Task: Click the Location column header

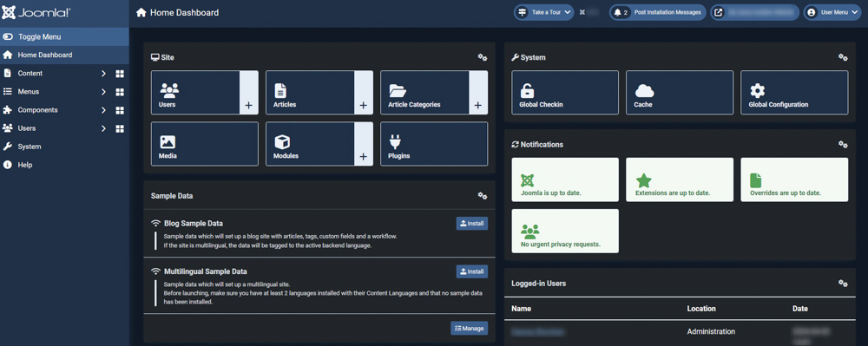Action: [x=701, y=309]
